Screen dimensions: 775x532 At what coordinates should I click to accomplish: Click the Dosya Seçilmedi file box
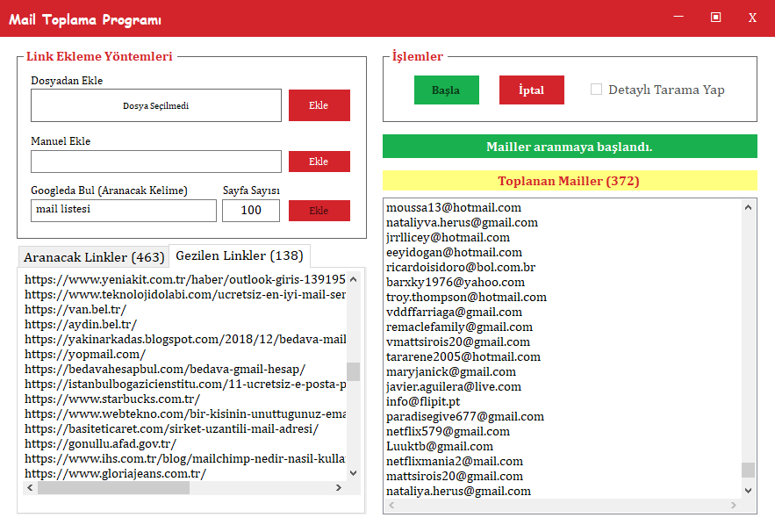156,105
